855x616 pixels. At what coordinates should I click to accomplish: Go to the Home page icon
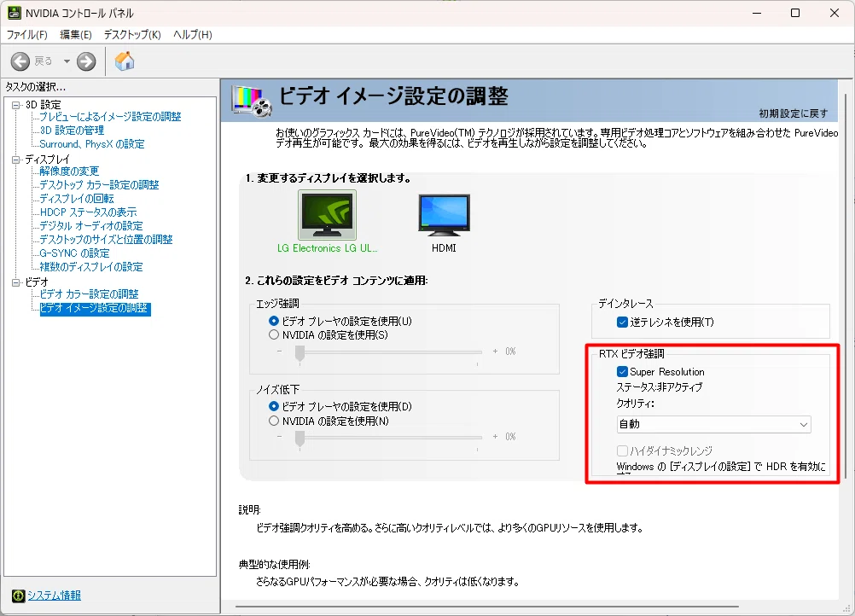(125, 61)
